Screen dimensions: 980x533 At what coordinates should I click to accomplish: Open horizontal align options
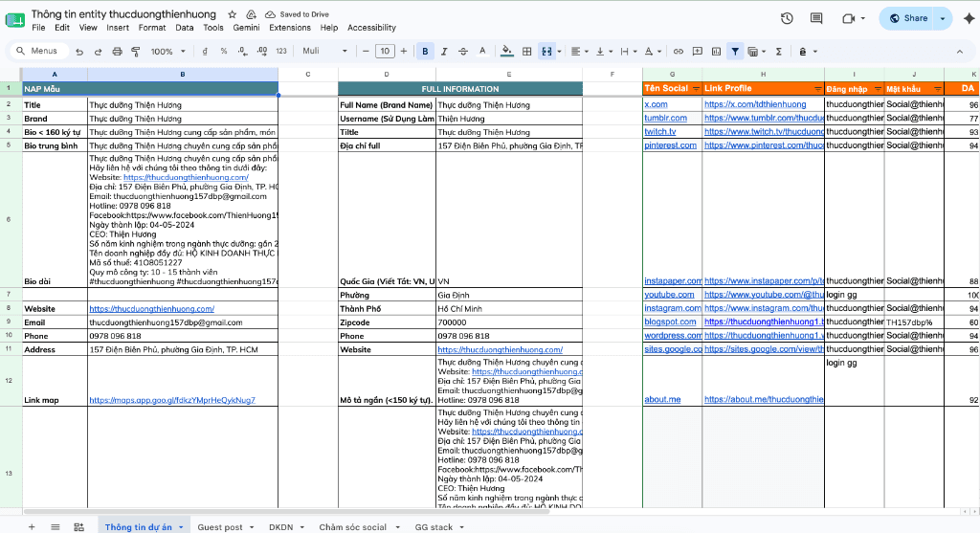[579, 52]
